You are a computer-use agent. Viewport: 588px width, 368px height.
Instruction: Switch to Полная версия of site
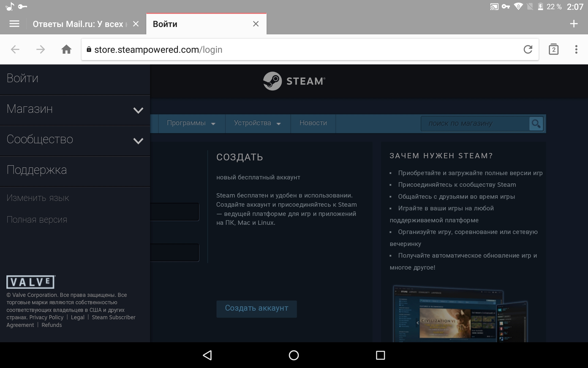(37, 220)
